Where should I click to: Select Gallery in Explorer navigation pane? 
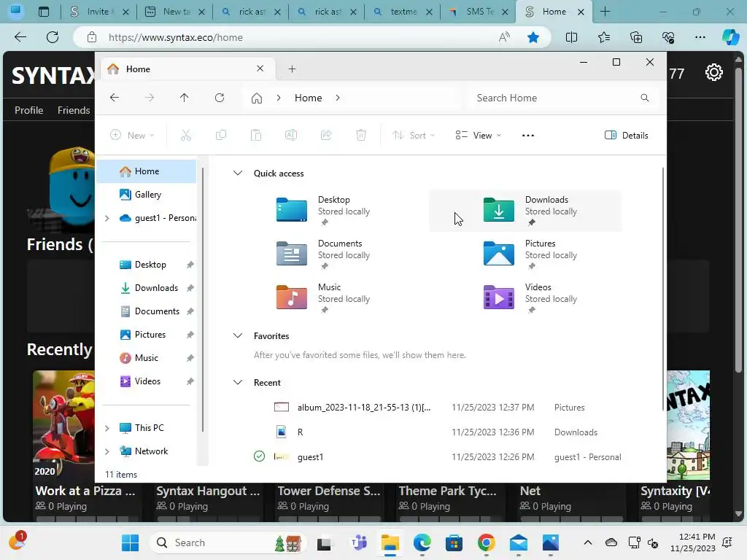click(x=146, y=195)
